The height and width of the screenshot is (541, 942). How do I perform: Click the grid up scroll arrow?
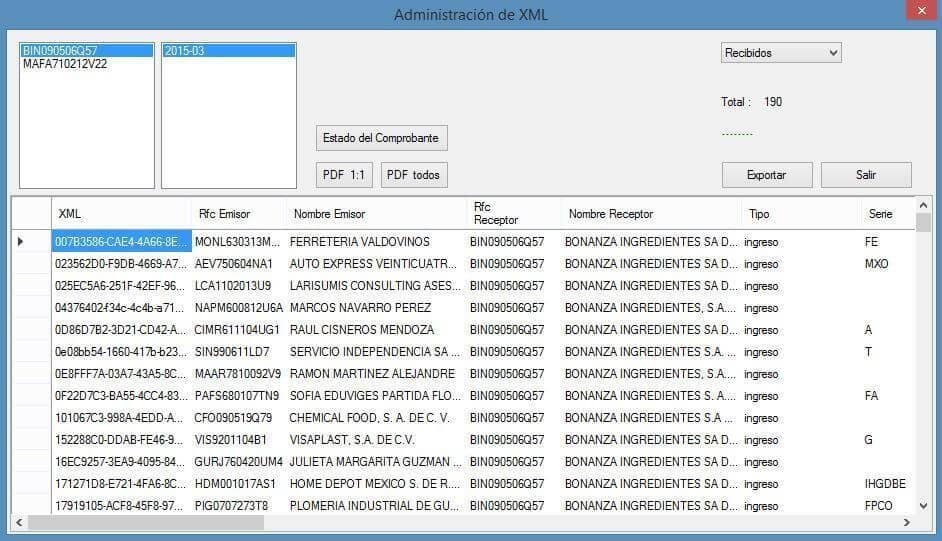[923, 205]
